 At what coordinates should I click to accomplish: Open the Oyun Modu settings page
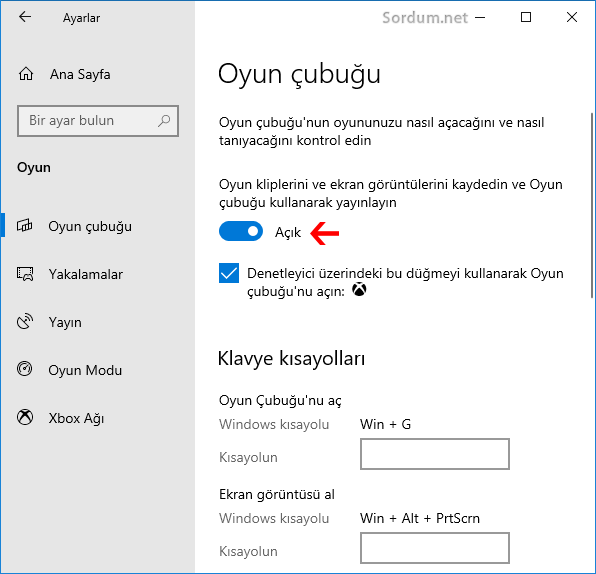98,370
